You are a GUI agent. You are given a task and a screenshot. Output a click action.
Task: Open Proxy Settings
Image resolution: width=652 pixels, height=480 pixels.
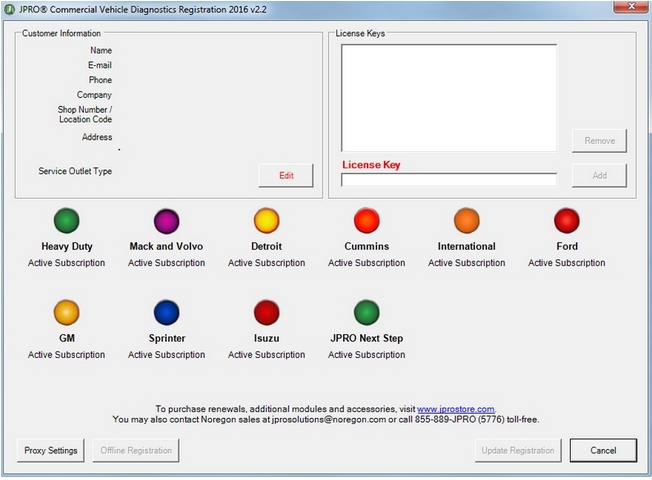51,450
